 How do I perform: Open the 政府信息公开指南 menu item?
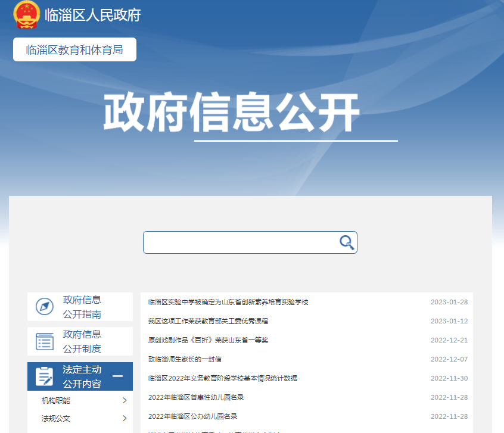tap(82, 307)
